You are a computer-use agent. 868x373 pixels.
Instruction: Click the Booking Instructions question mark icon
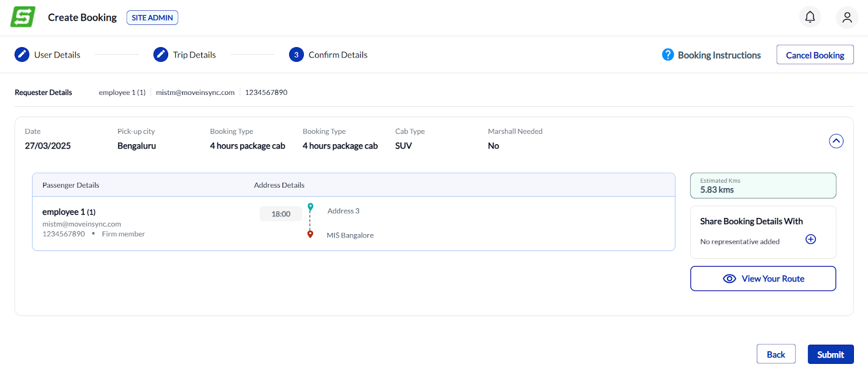[668, 55]
